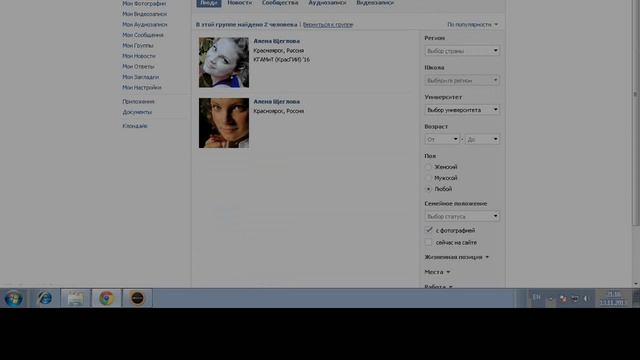Open the Windows Start menu orb

(13, 298)
